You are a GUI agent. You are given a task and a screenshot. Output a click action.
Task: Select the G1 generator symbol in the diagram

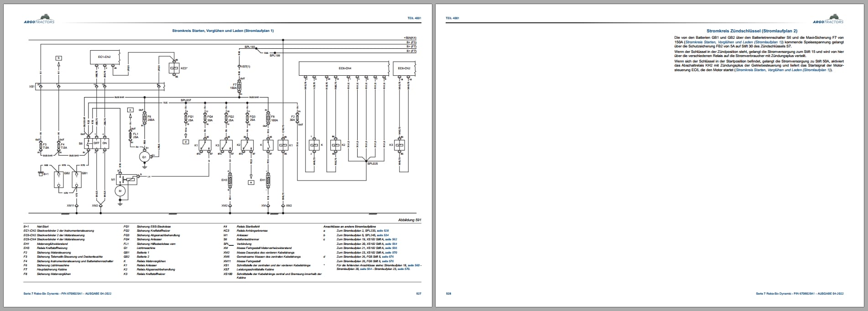point(145,156)
